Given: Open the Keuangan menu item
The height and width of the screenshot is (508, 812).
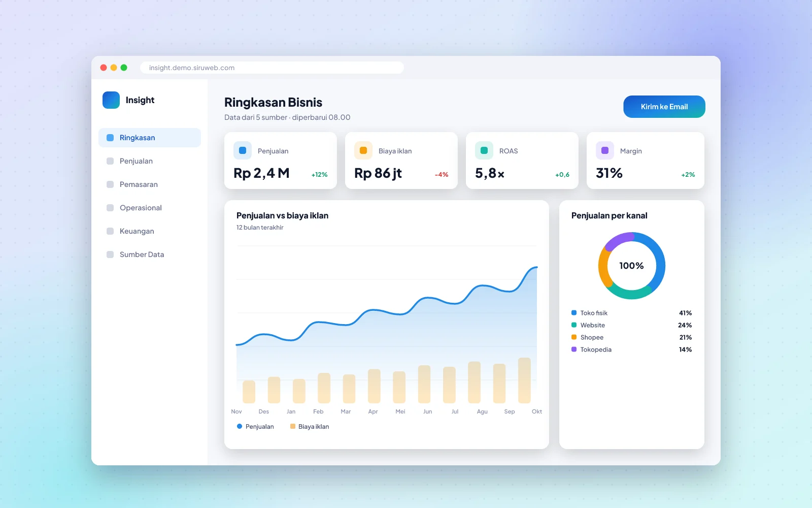Looking at the screenshot, I should 150,231.
